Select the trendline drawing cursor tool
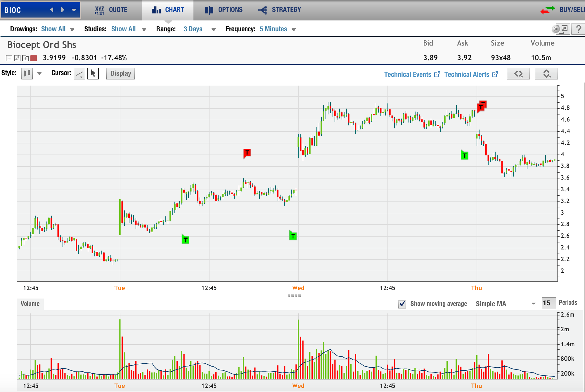This screenshot has height=392, width=585. pos(79,73)
